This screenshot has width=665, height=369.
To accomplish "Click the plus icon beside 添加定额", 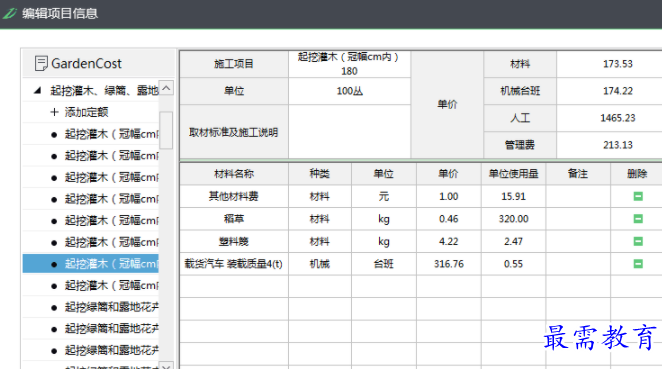I will coord(54,112).
